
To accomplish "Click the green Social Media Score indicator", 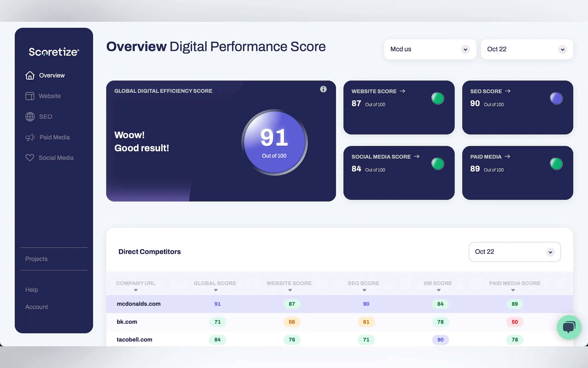I will [x=438, y=164].
